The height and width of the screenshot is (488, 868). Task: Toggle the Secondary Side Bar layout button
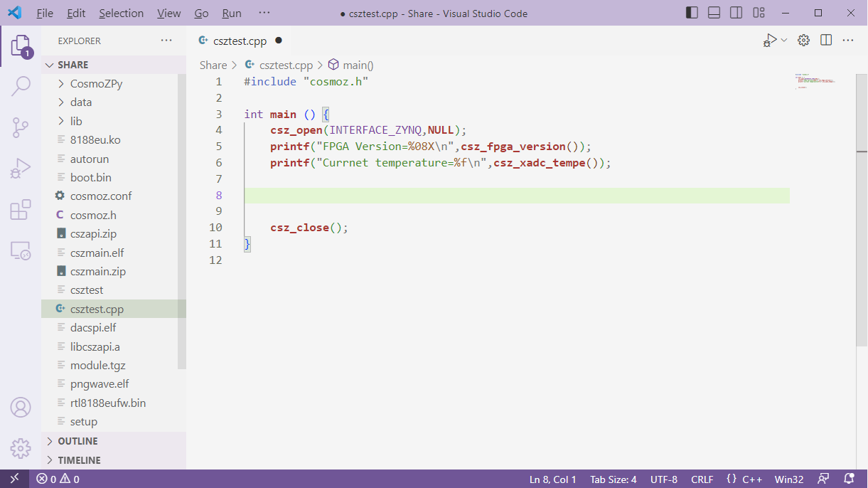pos(736,13)
